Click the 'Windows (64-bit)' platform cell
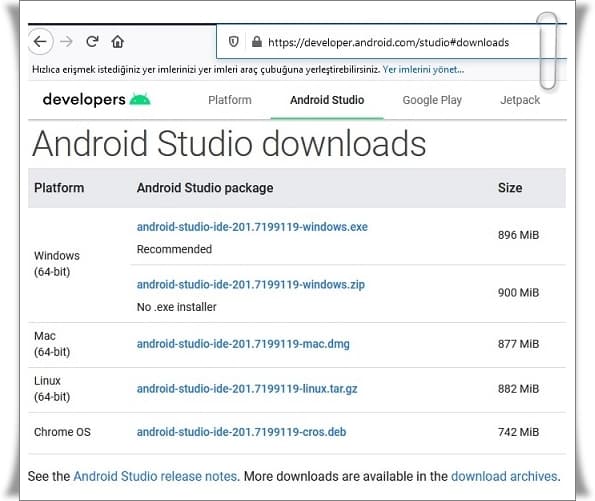 coord(57,264)
